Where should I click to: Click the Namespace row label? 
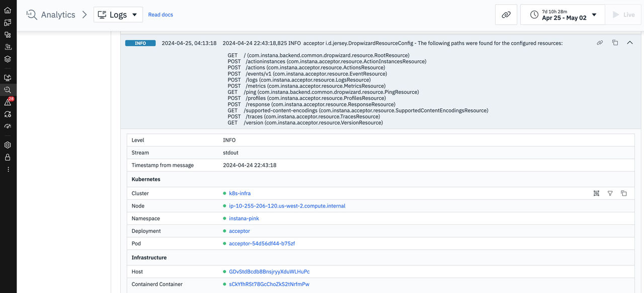[x=146, y=218]
